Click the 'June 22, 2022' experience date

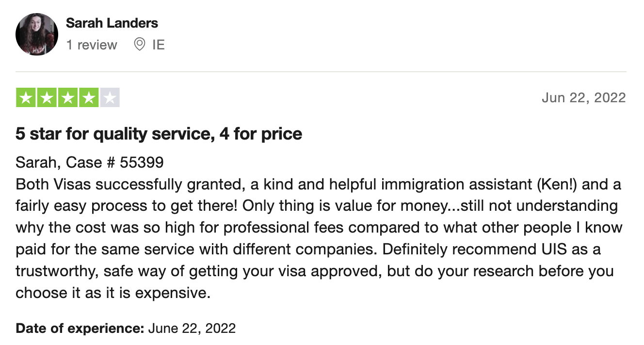coord(192,329)
